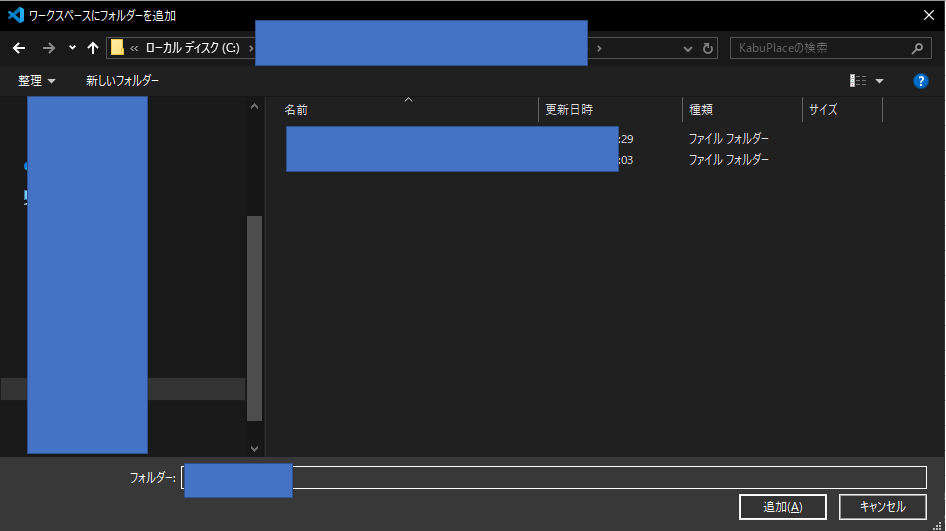Screen dimensions: 946x531
Task: Refresh the current folder view
Action: coord(708,48)
